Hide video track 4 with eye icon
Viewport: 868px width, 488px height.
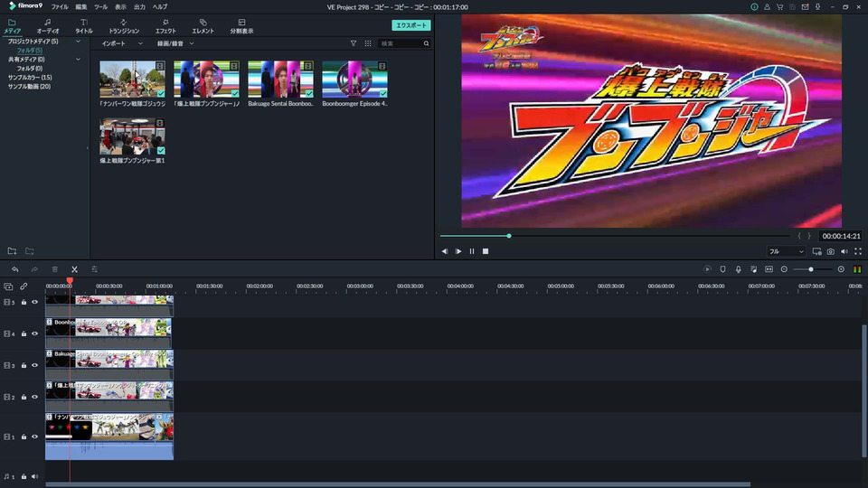click(35, 333)
